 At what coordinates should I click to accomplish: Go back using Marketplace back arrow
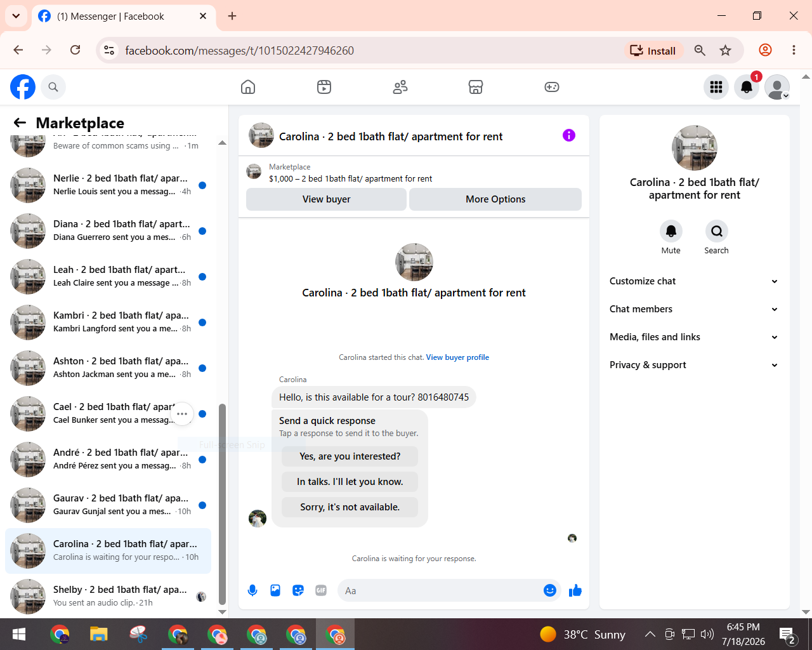click(x=20, y=123)
